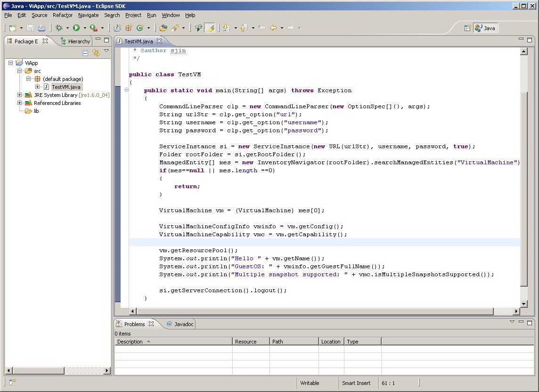The image size is (539, 392).
Task: Open the Refactor menu
Action: (x=63, y=15)
